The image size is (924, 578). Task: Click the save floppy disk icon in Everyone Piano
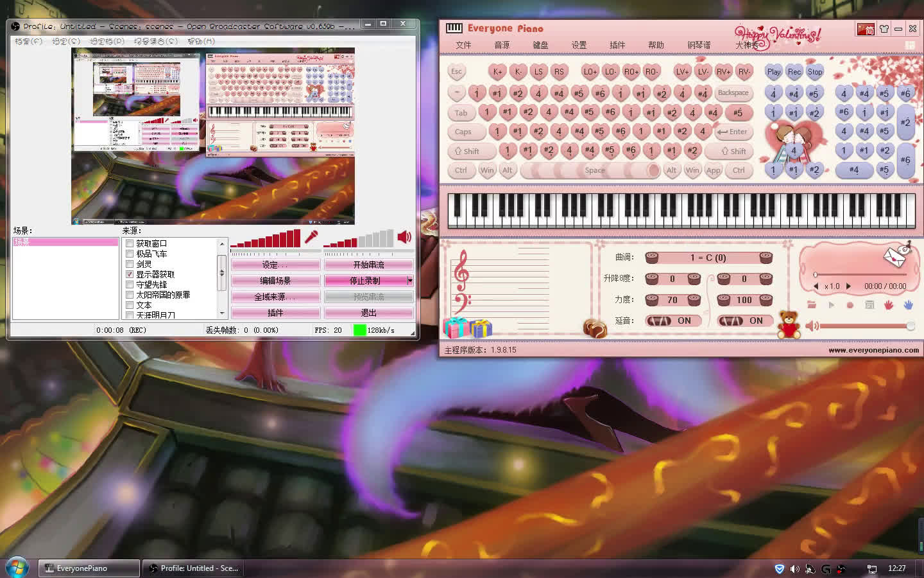point(869,305)
